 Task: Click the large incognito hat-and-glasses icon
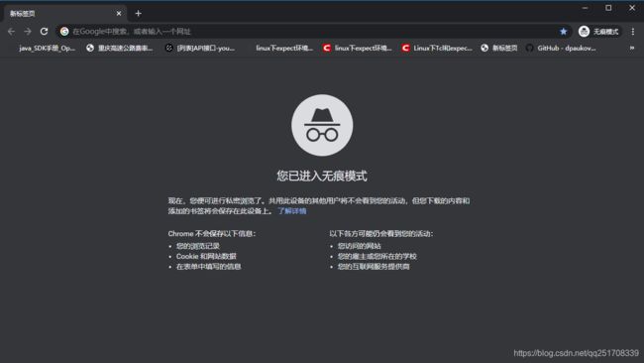click(322, 125)
